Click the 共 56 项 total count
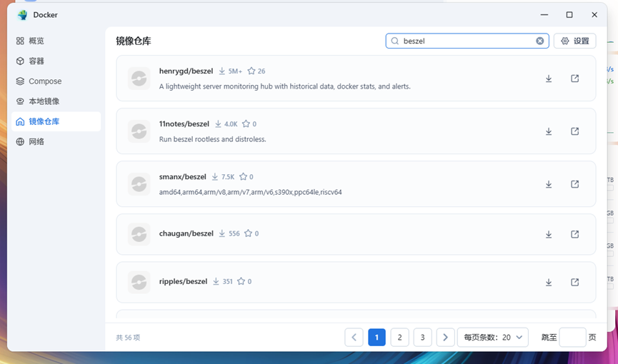 [x=128, y=338]
